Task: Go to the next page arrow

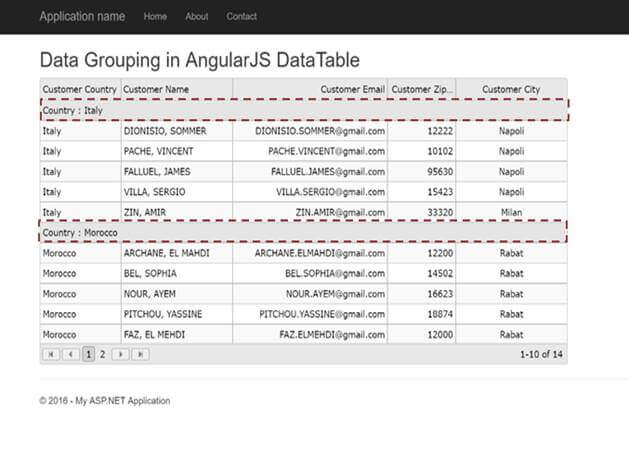Action: [120, 354]
